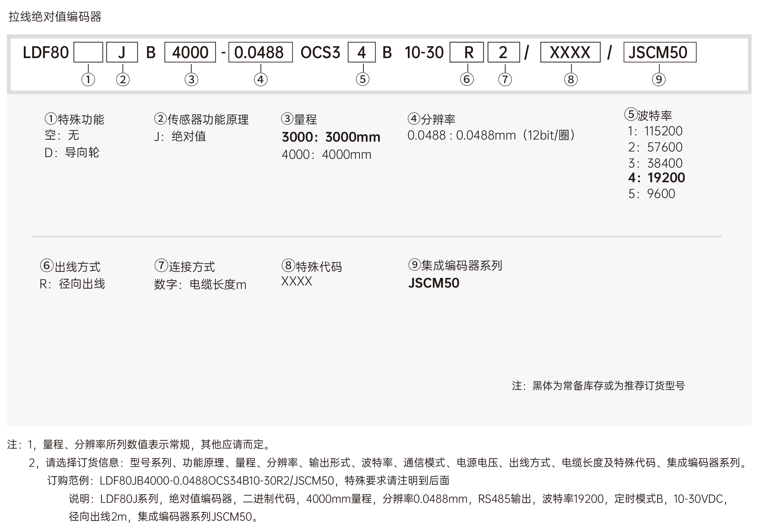The height and width of the screenshot is (532, 760).
Task: Click circled number 7 under model code
Action: [x=505, y=79]
